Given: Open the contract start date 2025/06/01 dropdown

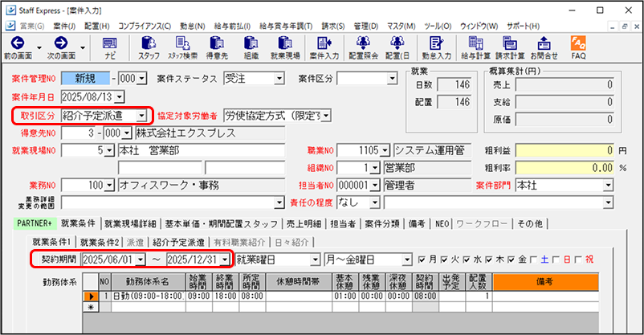Looking at the screenshot, I should pyautogui.click(x=141, y=259).
